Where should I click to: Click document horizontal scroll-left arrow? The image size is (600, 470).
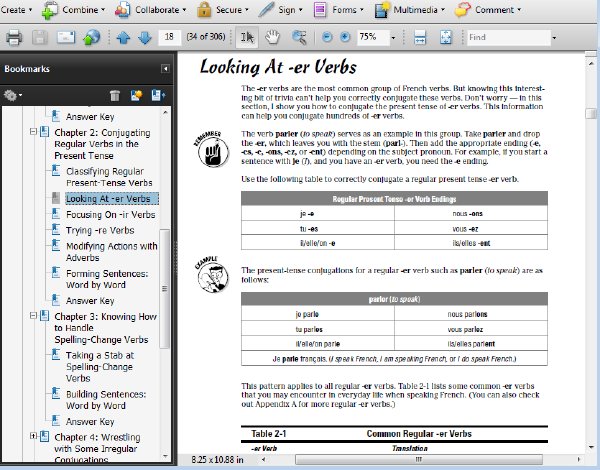click(263, 459)
